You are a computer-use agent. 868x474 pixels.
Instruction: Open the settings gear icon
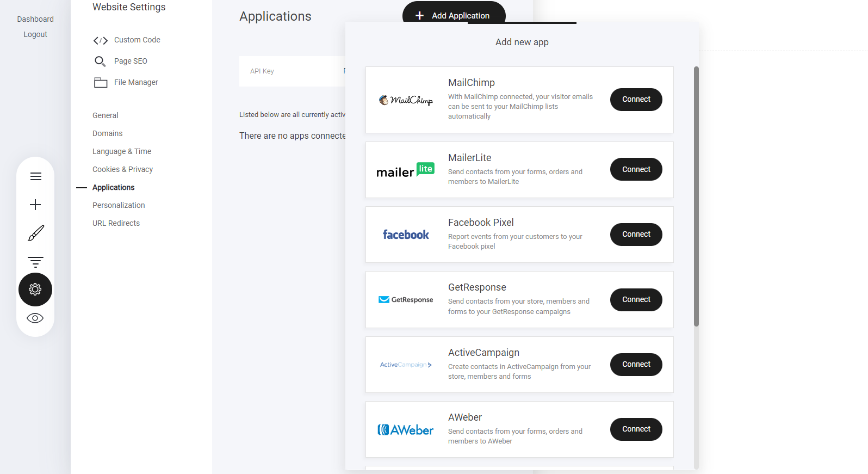coord(35,290)
